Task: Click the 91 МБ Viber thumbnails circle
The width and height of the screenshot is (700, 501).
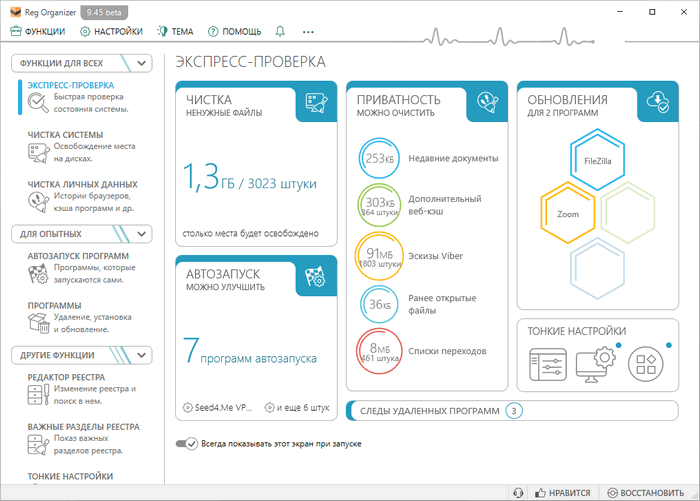Action: pyautogui.click(x=379, y=256)
